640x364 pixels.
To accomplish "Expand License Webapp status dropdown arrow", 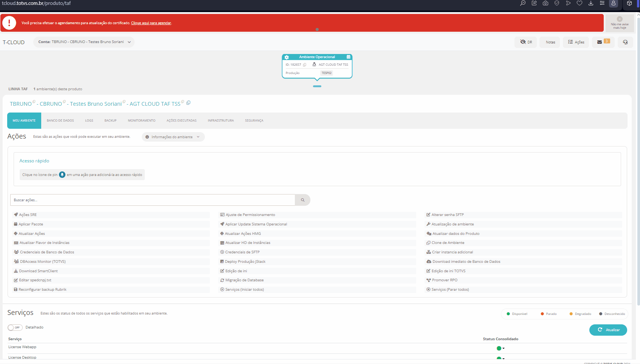I will [x=504, y=349].
